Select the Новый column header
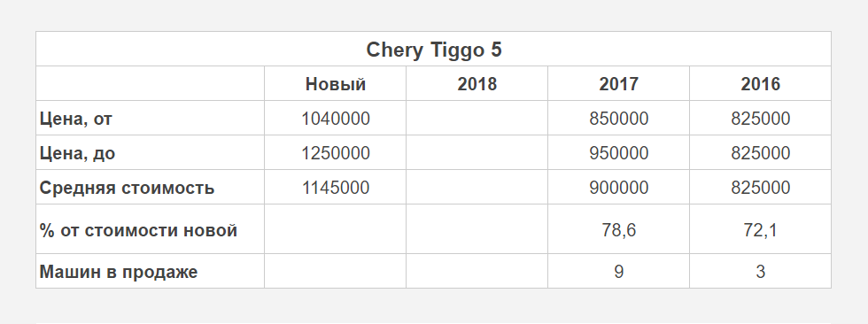 (x=336, y=84)
